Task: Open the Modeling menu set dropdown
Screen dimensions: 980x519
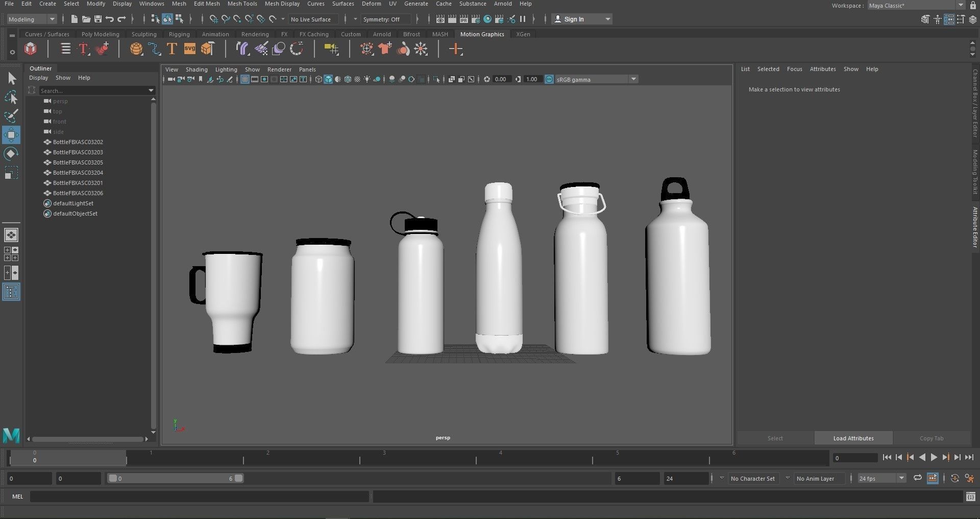Action: click(32, 19)
